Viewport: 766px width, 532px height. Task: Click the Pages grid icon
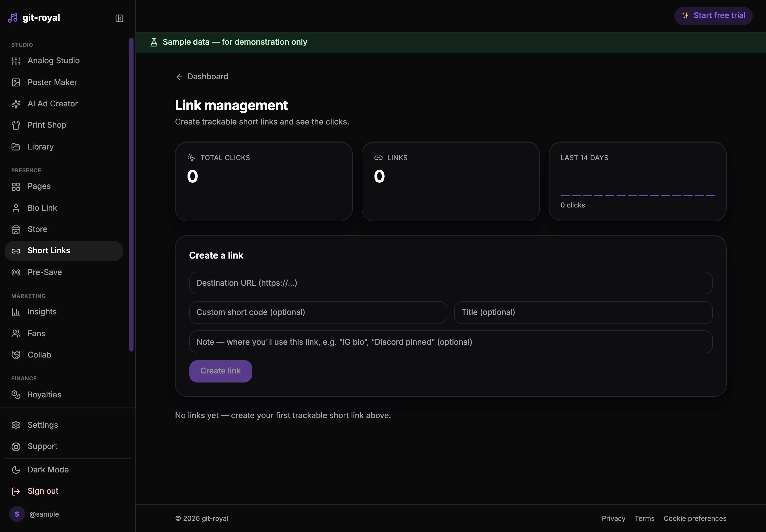click(x=16, y=186)
